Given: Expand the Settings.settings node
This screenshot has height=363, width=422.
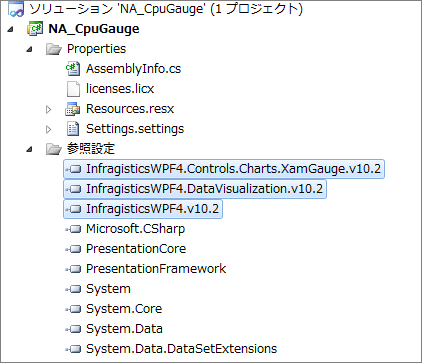Looking at the screenshot, I should click(x=49, y=129).
